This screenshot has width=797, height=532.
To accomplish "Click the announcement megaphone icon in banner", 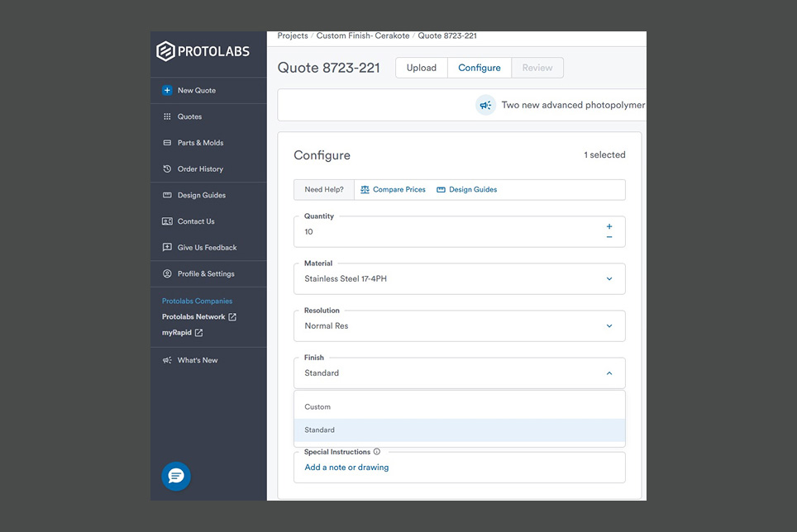I will 485,105.
